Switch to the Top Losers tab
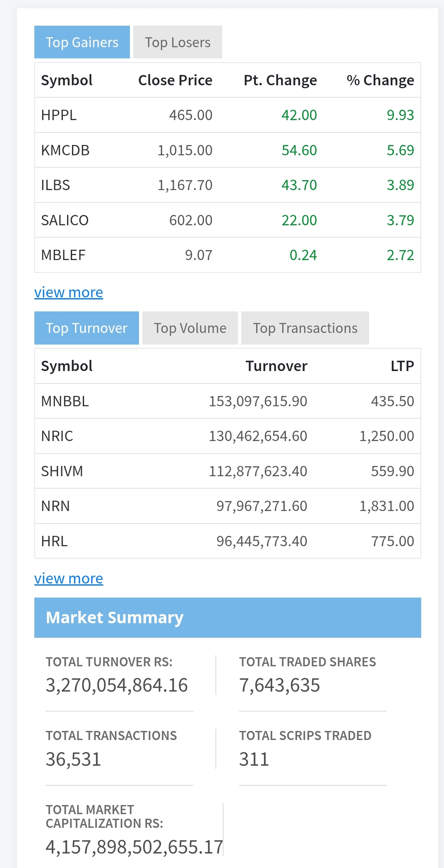 tap(178, 42)
